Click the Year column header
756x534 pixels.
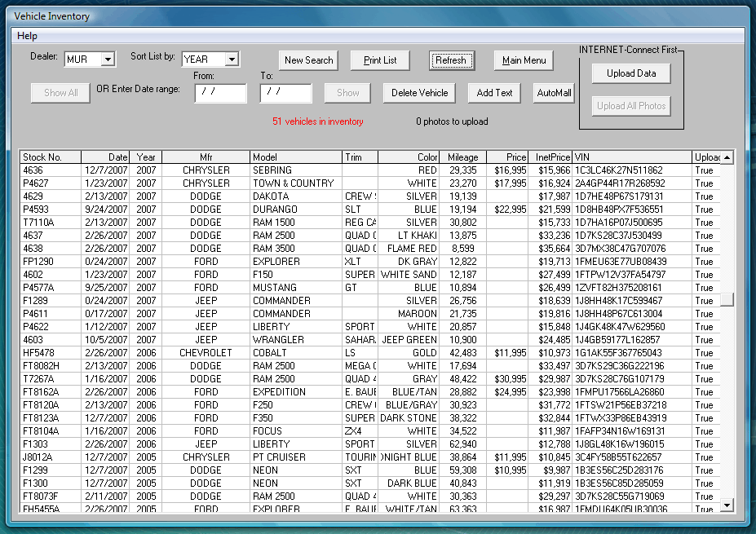coord(146,157)
